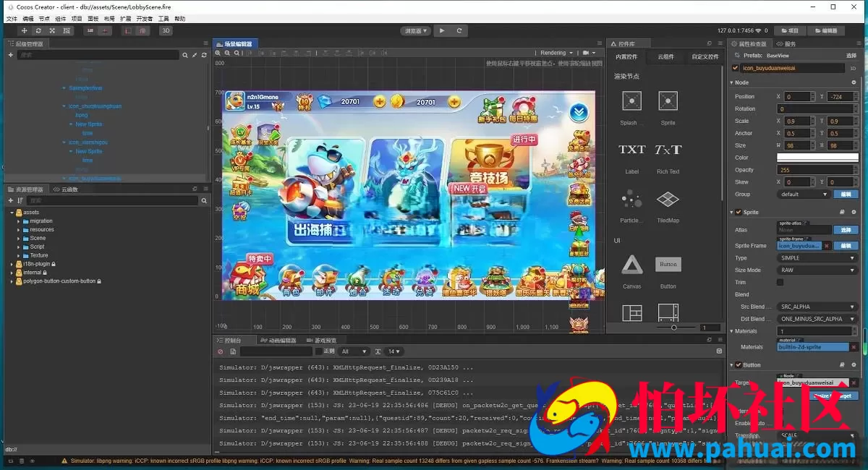Expand the resources folder
The height and width of the screenshot is (470, 868).
[x=18, y=230]
